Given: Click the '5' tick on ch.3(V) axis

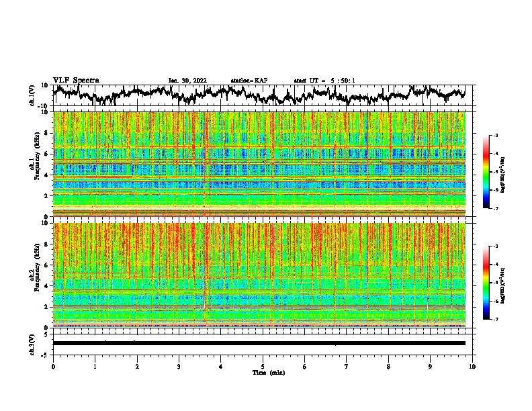Looking at the screenshot, I should pos(47,334).
